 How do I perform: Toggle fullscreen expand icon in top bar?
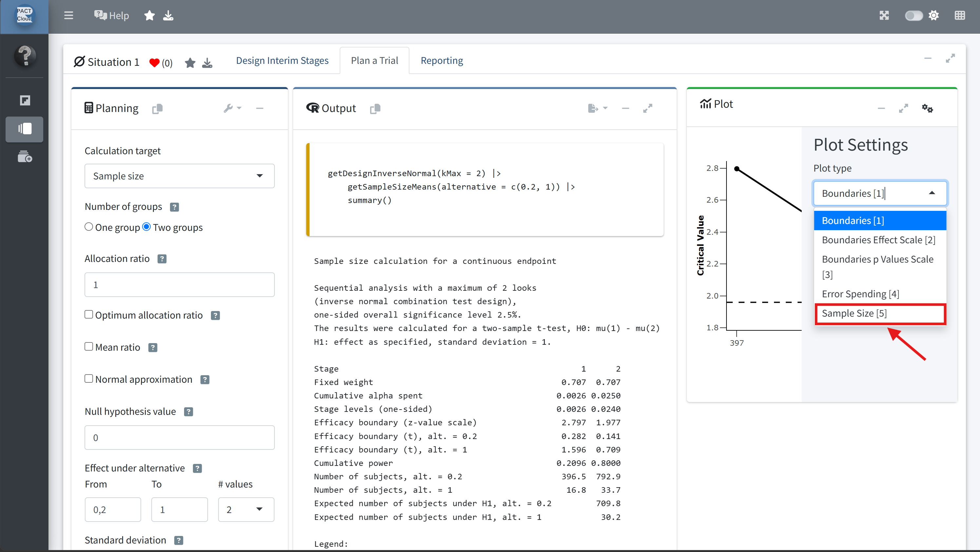pos(884,16)
